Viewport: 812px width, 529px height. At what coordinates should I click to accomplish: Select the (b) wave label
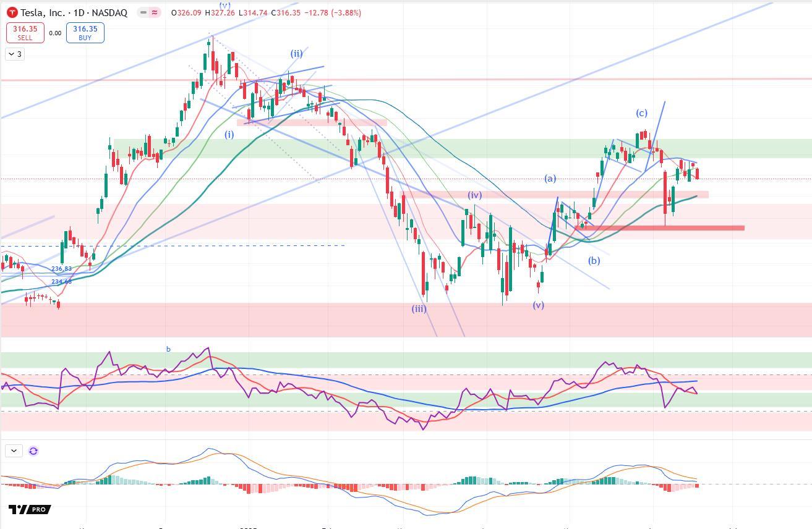tap(594, 261)
